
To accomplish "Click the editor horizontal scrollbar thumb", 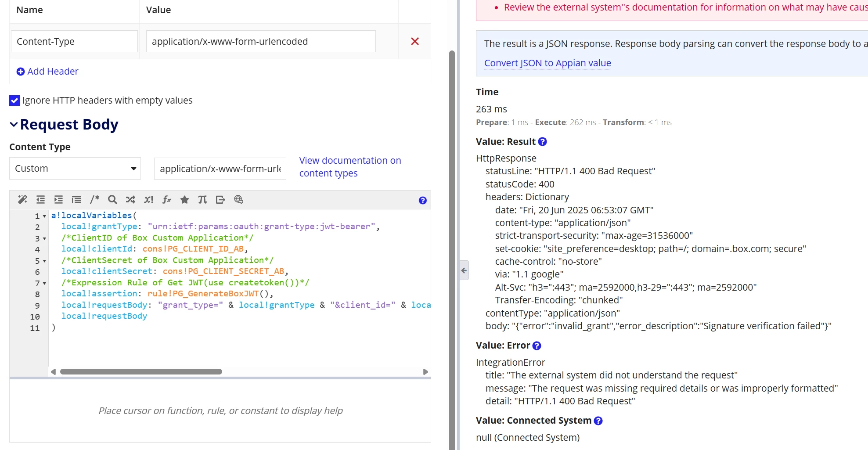I will point(141,372).
